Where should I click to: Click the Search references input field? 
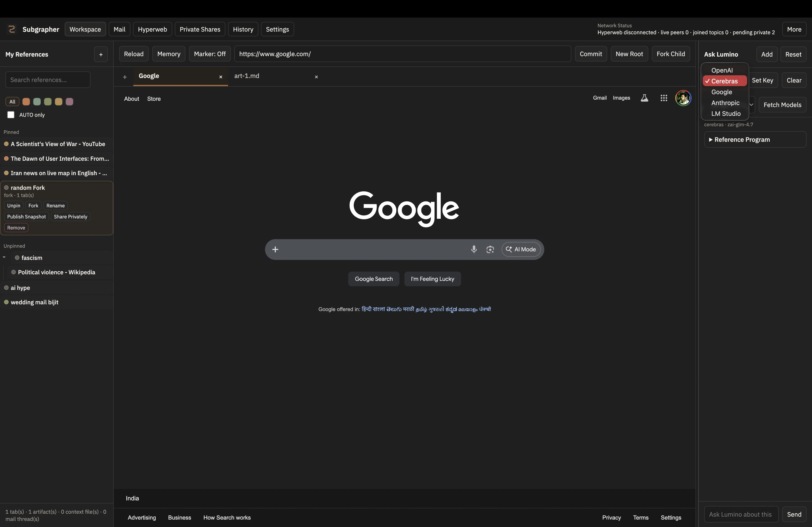click(47, 79)
